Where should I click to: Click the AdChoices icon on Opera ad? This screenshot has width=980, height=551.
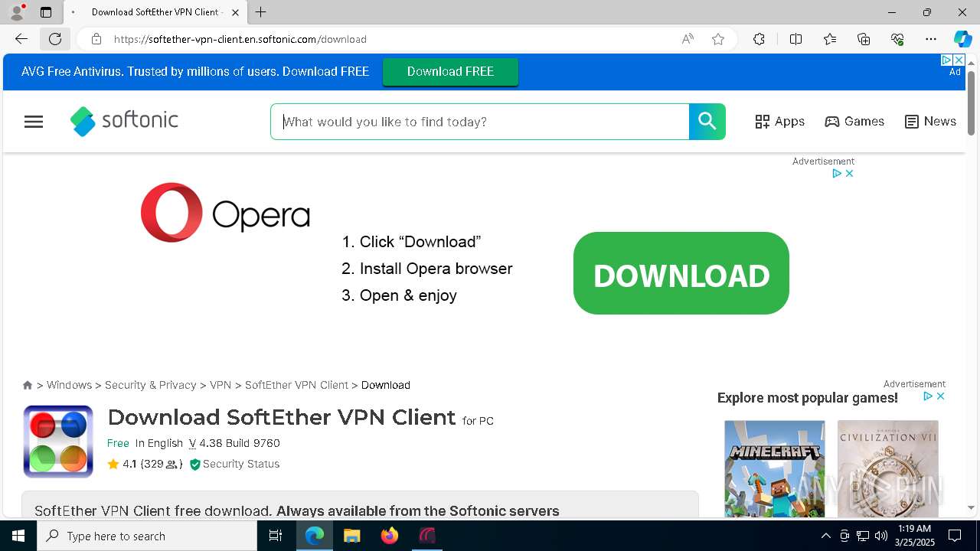837,174
